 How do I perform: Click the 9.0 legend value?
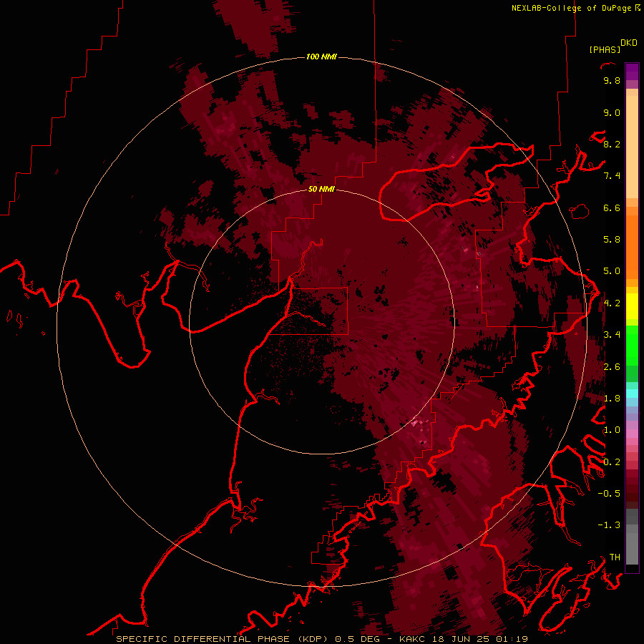(x=612, y=112)
